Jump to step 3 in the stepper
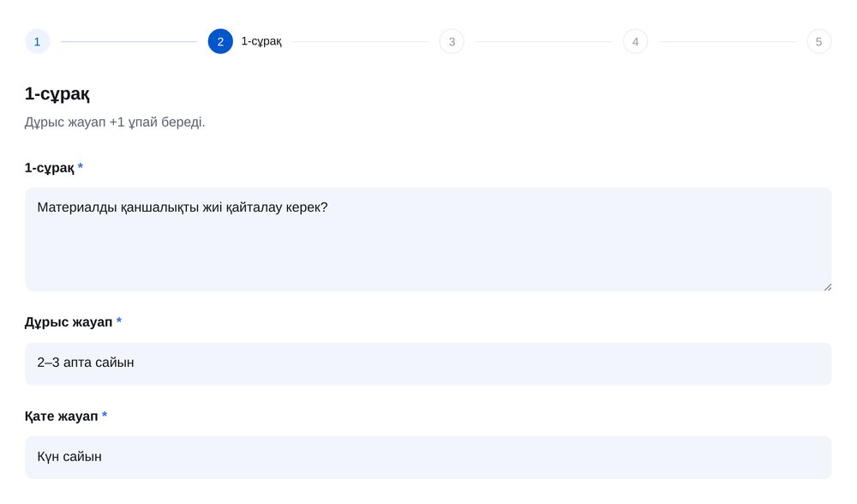Screen dimensions: 857x504 click(452, 41)
